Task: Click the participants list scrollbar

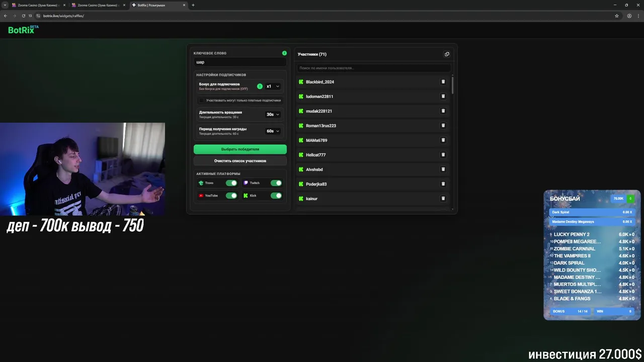Action: coord(452,84)
